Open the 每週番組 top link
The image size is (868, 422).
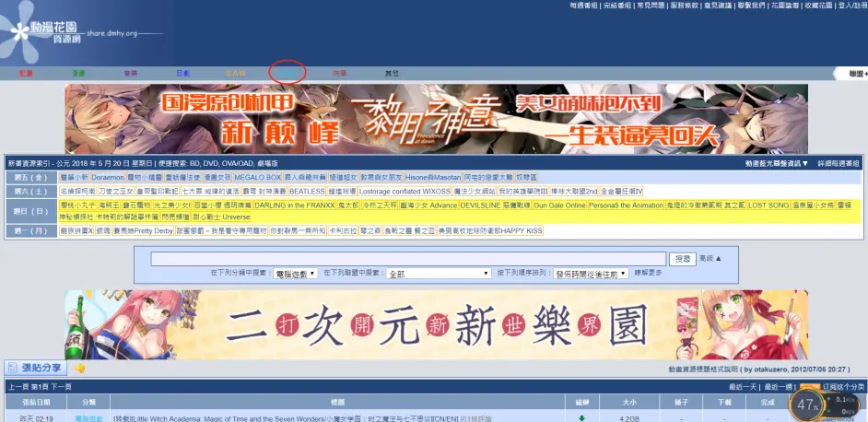click(583, 5)
